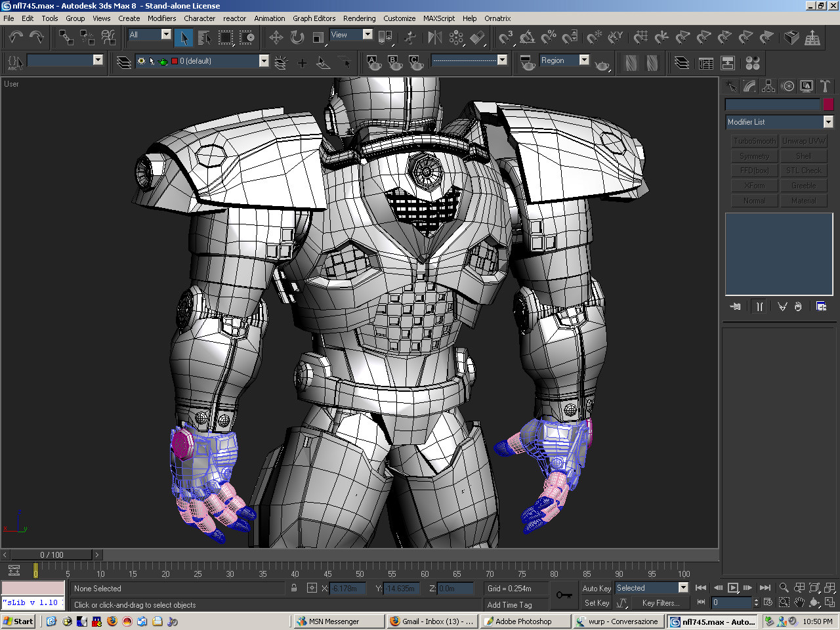Open the Character menu
The height and width of the screenshot is (630, 840).
pyautogui.click(x=199, y=18)
